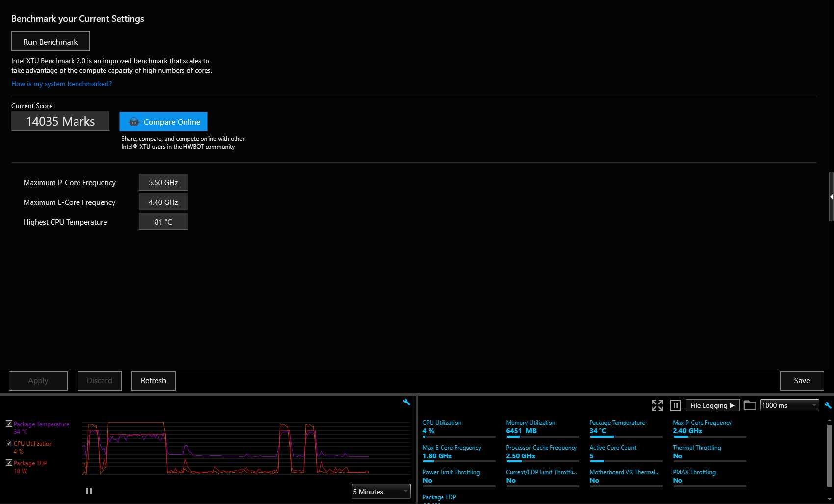The width and height of the screenshot is (834, 504).
Task: Toggle Package Temperature graph checkbox
Action: click(9, 424)
